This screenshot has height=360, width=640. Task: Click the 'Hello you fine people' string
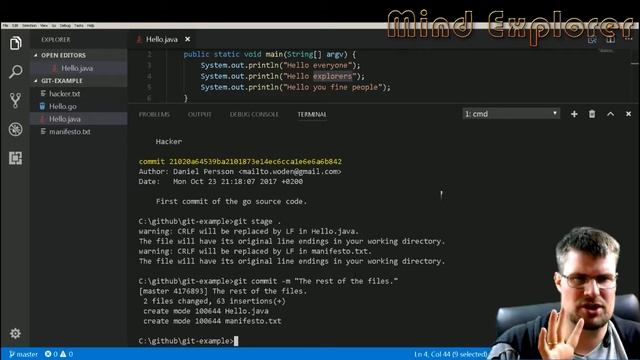(x=332, y=87)
